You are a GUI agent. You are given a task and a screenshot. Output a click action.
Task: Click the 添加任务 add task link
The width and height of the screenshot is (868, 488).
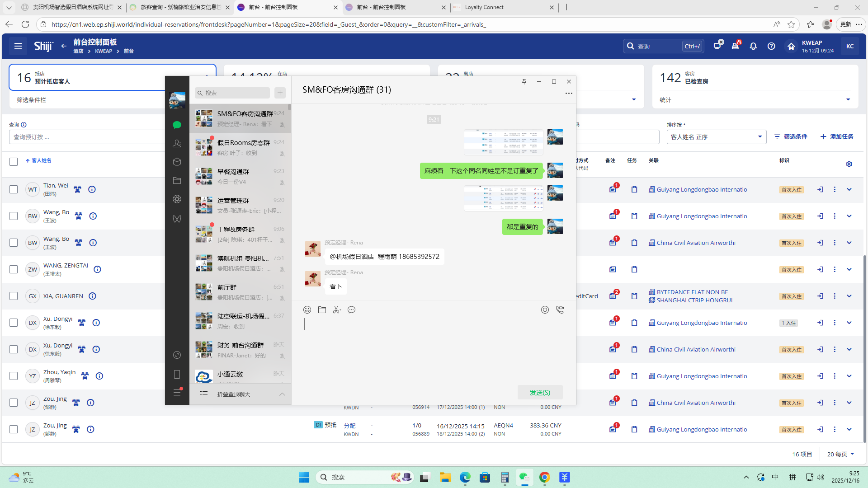(x=837, y=136)
